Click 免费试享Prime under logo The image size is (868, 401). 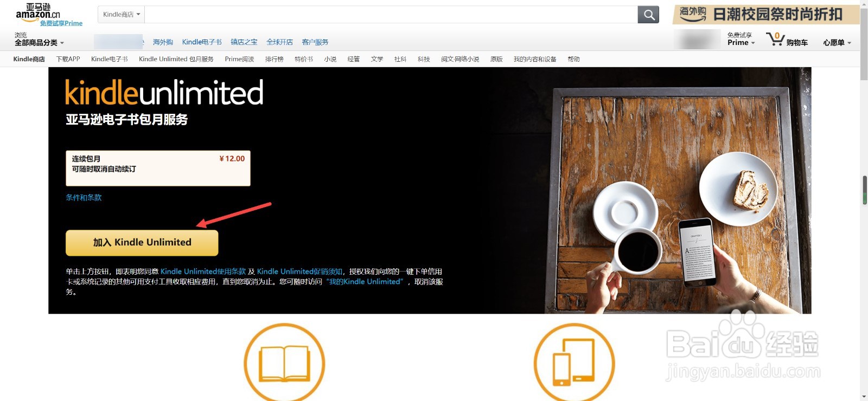tap(61, 23)
